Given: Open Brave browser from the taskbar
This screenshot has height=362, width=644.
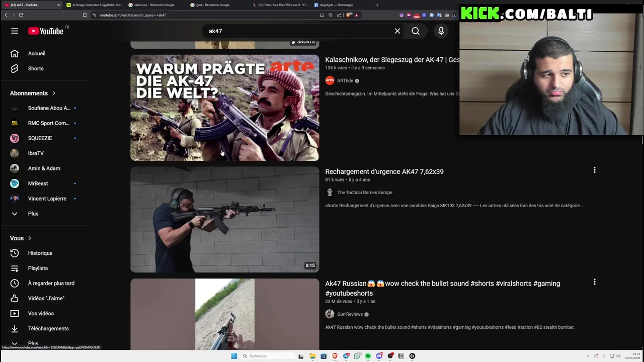Looking at the screenshot, I should 335,356.
